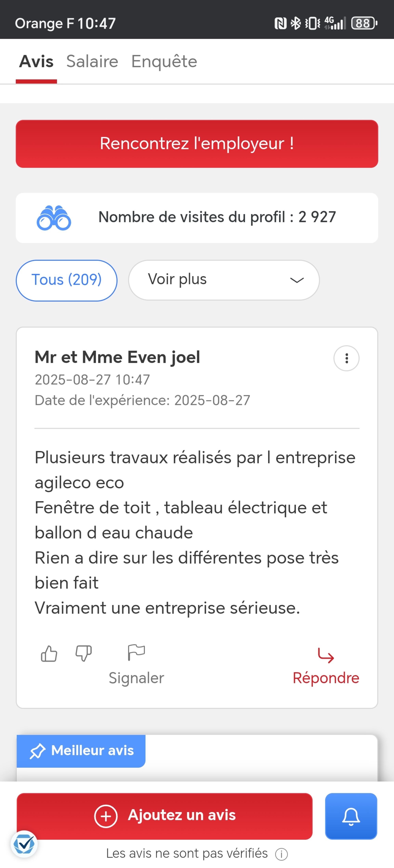Tap the pin icon on Meilleur avis
Image resolution: width=394 pixels, height=868 pixels.
point(37,751)
